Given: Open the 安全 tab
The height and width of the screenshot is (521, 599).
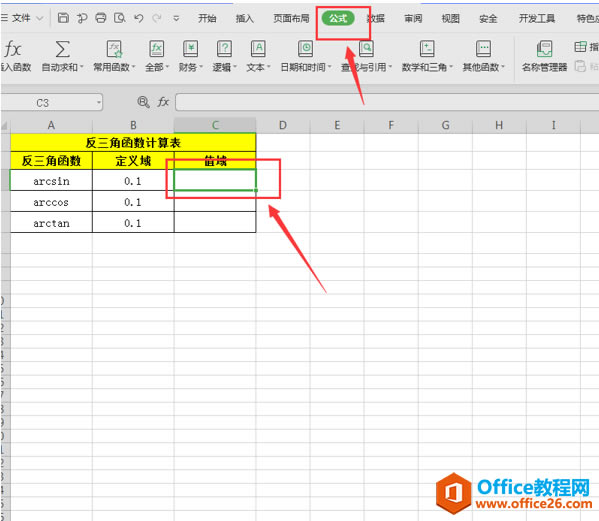Looking at the screenshot, I should click(x=488, y=18).
